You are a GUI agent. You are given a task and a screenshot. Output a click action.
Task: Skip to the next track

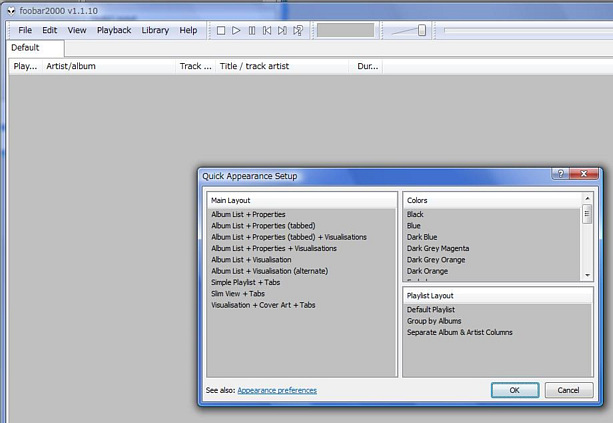pyautogui.click(x=282, y=30)
